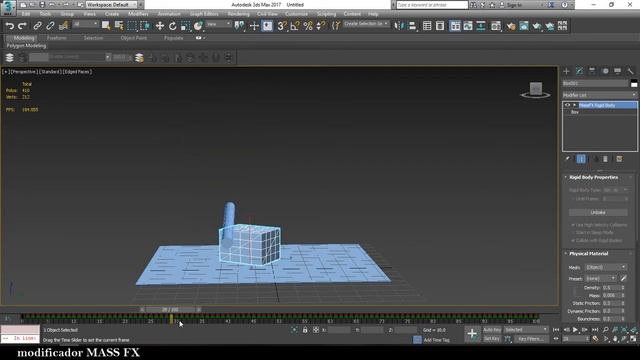640x360 pixels.
Task: Open the Workspace Default dropdown
Action: [111, 5]
